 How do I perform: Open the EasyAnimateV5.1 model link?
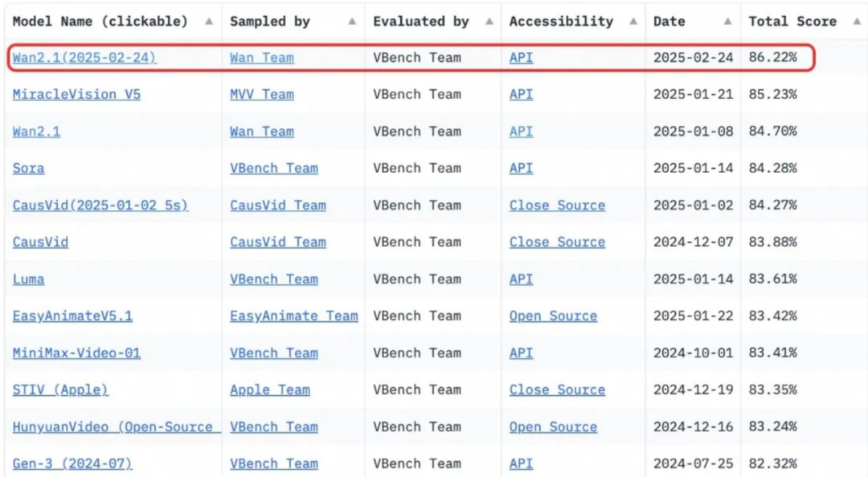72,316
